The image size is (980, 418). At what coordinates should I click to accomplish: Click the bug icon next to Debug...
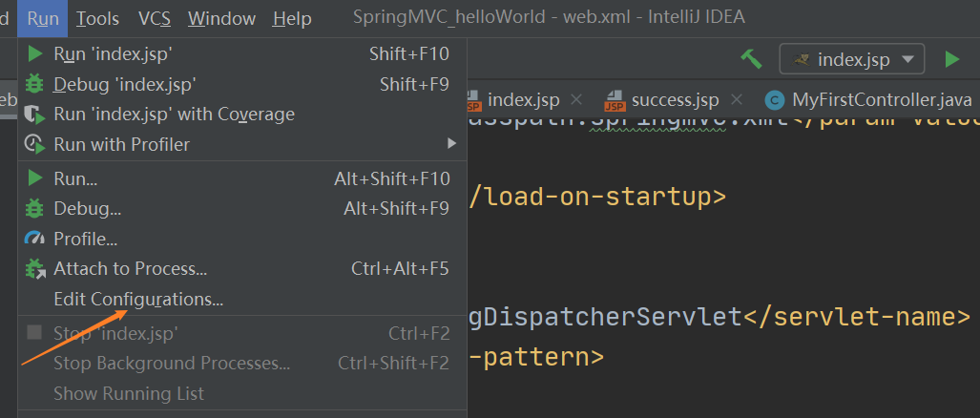tap(34, 208)
